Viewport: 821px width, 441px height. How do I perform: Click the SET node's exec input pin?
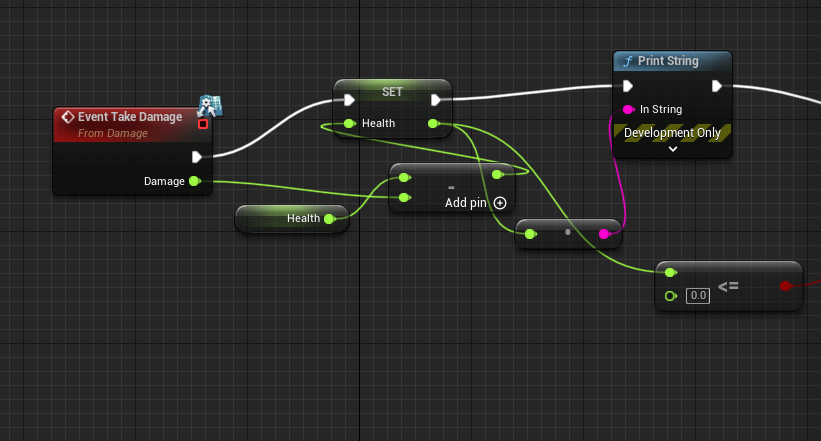tap(348, 100)
